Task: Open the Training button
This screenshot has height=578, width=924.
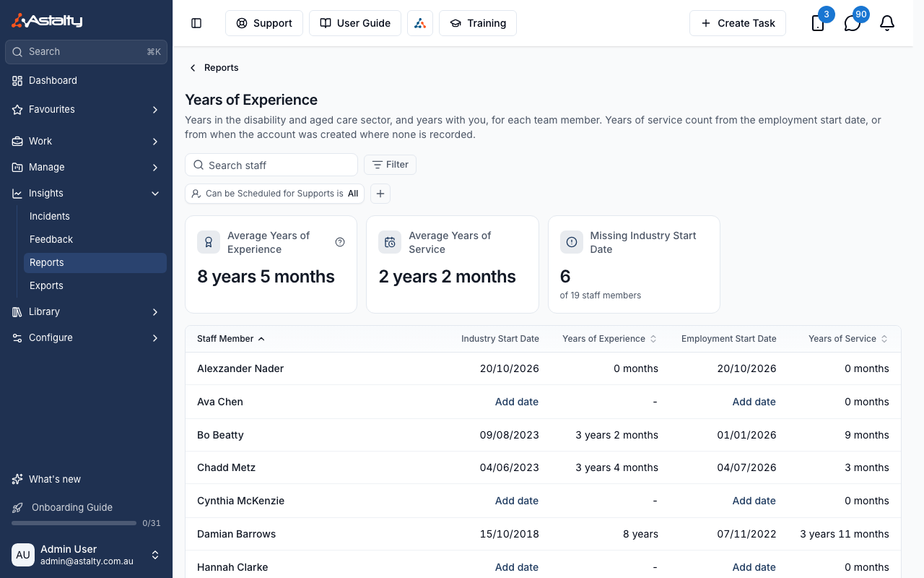Action: pyautogui.click(x=478, y=23)
